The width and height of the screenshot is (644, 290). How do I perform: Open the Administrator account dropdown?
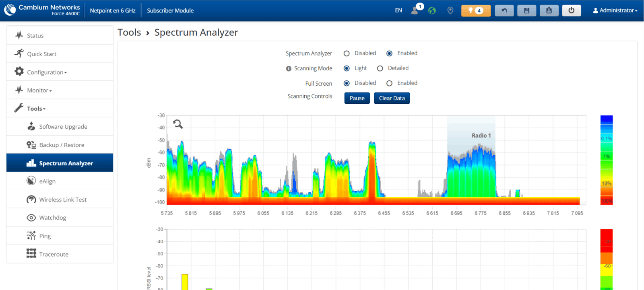click(615, 10)
